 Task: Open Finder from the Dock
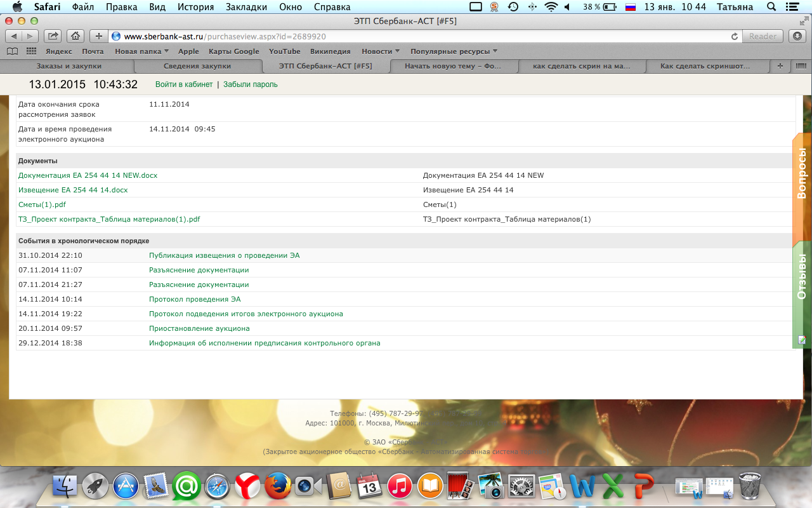click(64, 487)
